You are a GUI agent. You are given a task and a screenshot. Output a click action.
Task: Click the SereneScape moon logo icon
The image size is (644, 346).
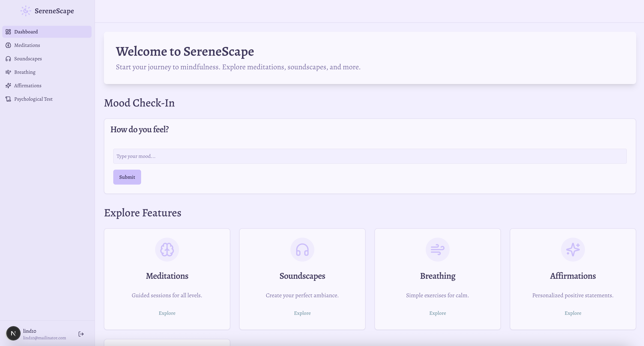tap(26, 11)
